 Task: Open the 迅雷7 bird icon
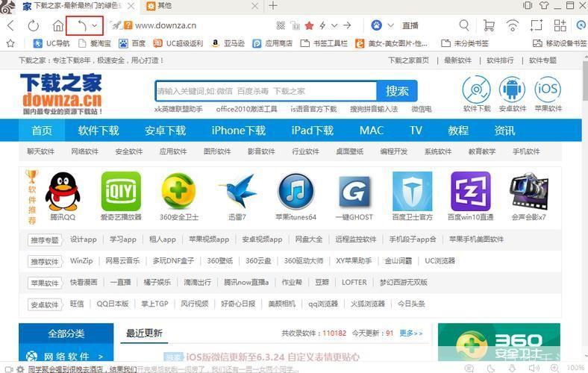(x=237, y=192)
